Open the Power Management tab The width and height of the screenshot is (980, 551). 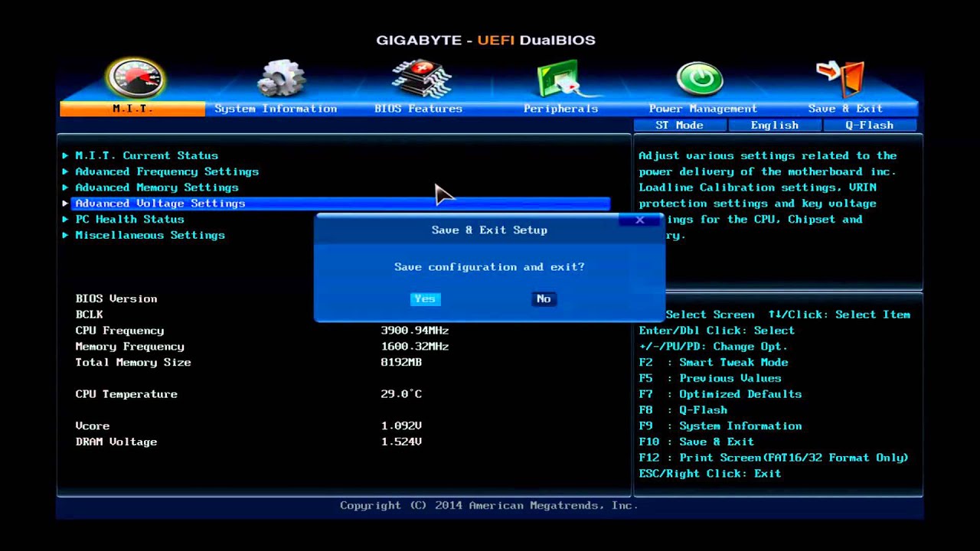pos(703,109)
